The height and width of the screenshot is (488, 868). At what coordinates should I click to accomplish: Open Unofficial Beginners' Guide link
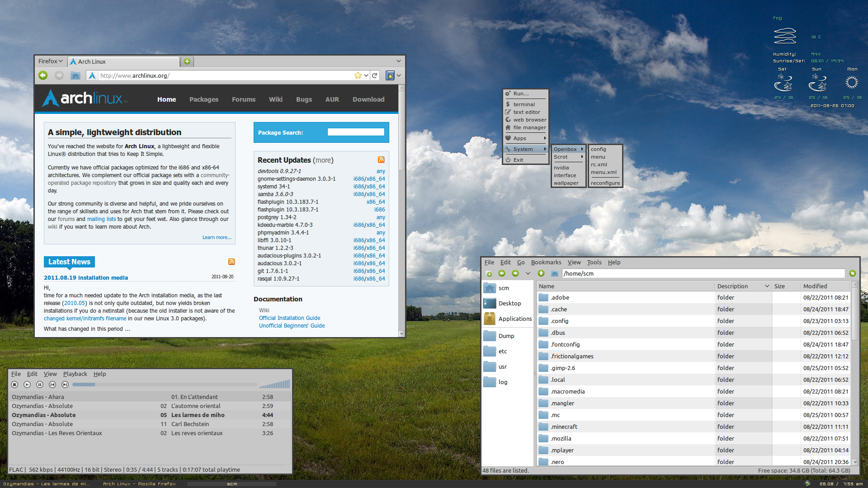coord(292,326)
